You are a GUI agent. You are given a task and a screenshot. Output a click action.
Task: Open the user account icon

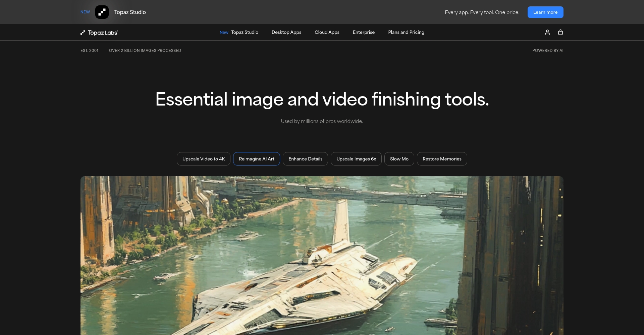point(547,32)
